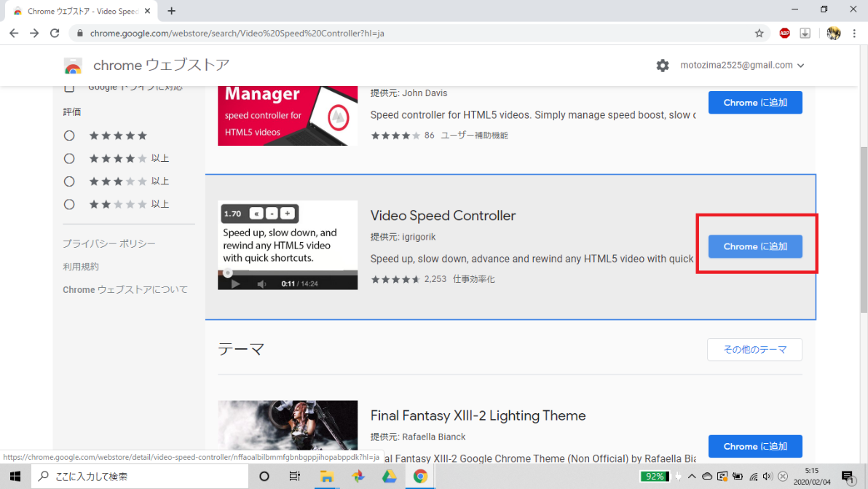Open Task View on the taskbar
This screenshot has height=489, width=868.
[x=294, y=477]
